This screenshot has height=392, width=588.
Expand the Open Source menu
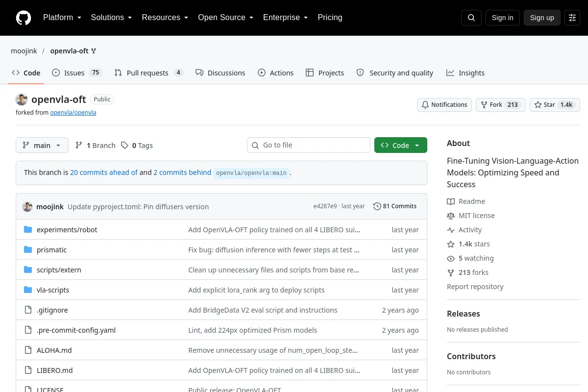pyautogui.click(x=225, y=18)
